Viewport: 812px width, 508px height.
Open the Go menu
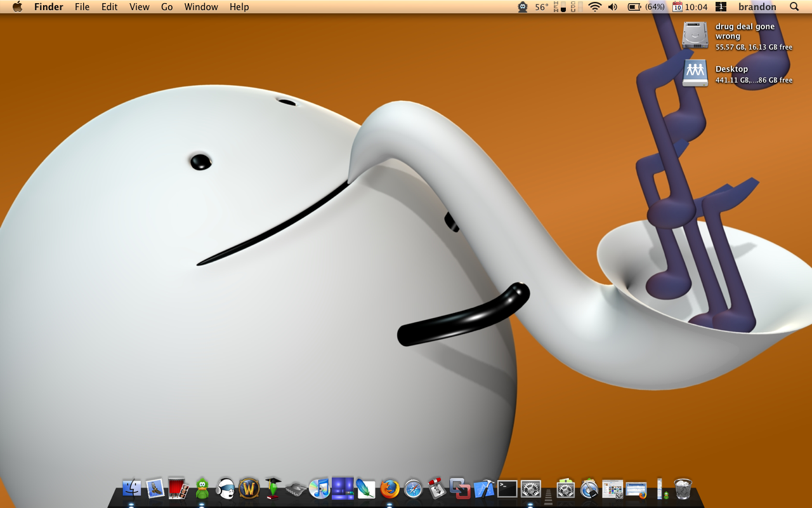click(x=167, y=7)
